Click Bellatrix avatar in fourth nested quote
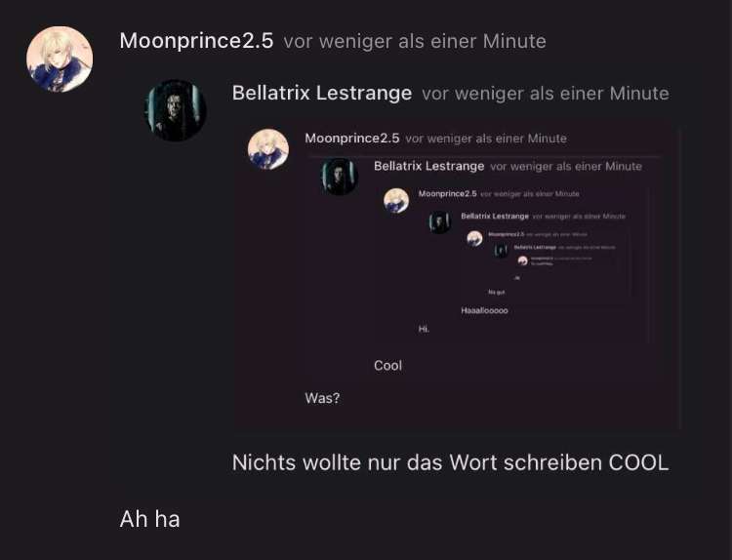The width and height of the screenshot is (732, 560). [x=440, y=222]
